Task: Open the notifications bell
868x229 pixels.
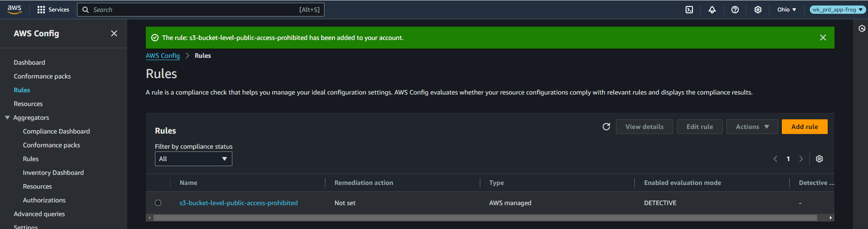Action: point(712,10)
